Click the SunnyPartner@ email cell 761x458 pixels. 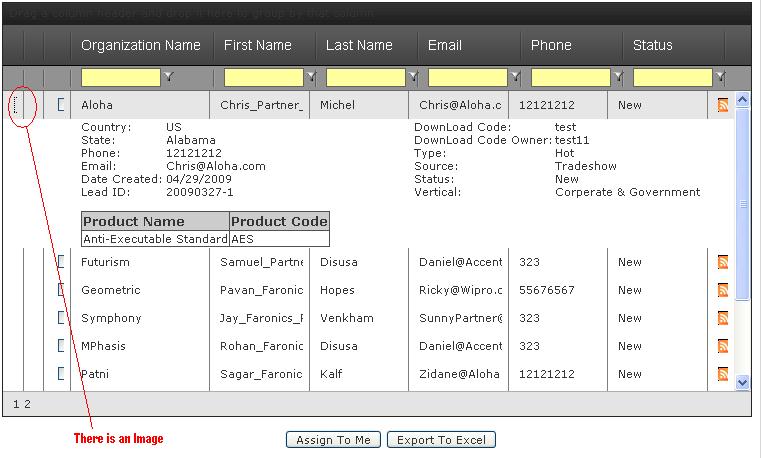(x=461, y=318)
